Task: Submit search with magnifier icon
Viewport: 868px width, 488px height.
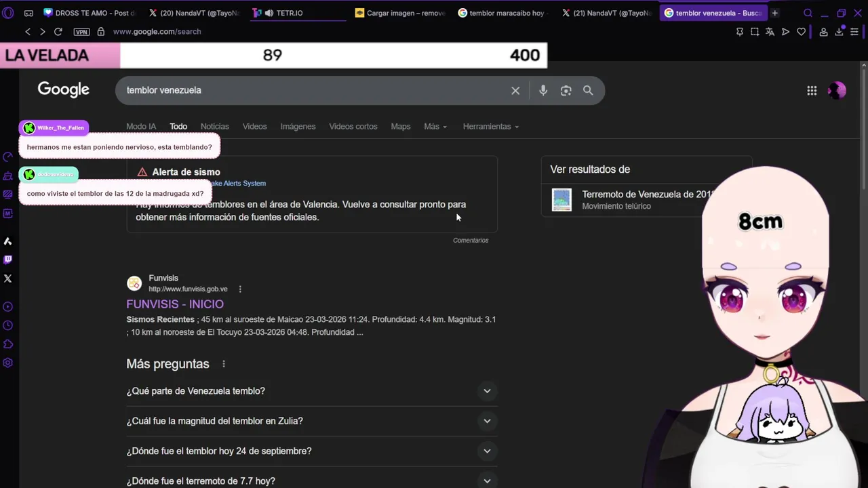Action: pyautogui.click(x=588, y=90)
